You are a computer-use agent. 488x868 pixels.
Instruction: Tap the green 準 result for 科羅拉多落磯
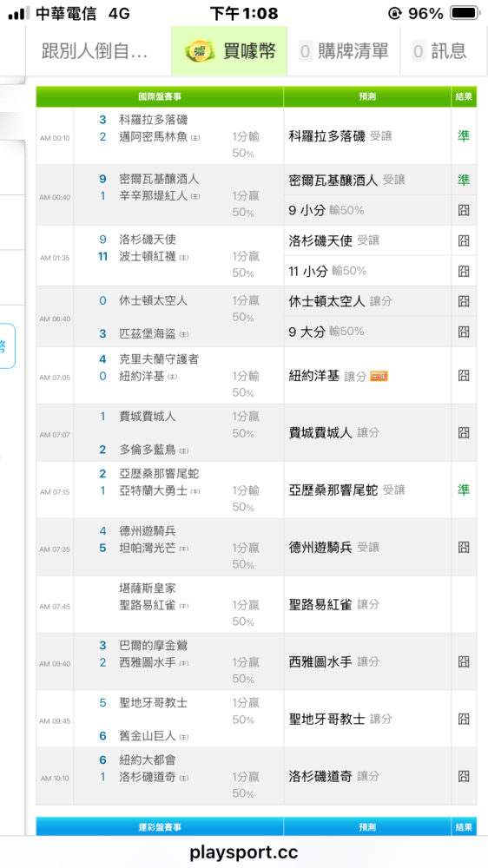463,135
